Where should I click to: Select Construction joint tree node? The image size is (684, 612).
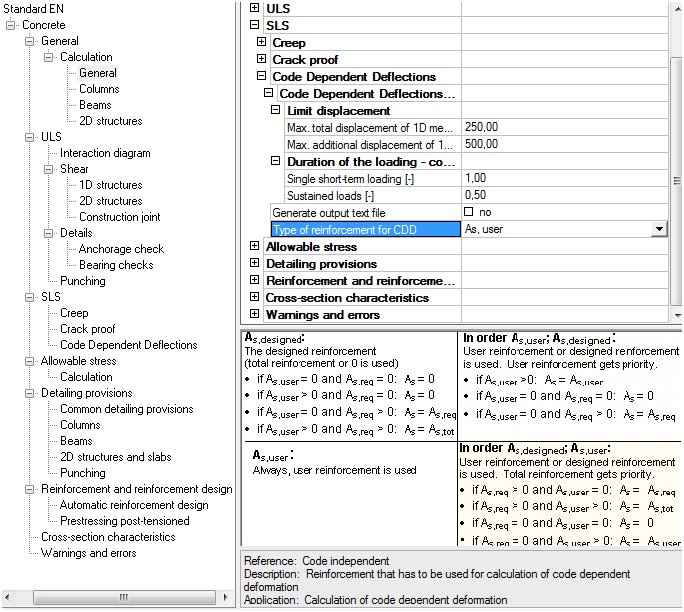[120, 217]
